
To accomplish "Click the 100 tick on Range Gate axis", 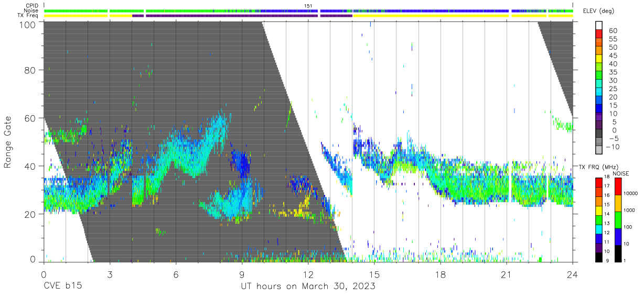I will [x=27, y=25].
